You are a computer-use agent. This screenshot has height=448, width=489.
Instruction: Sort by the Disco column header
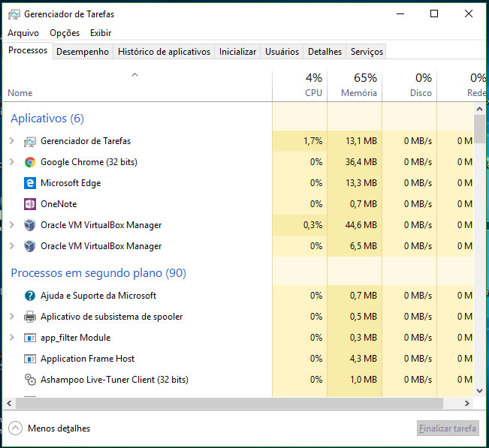[409, 86]
